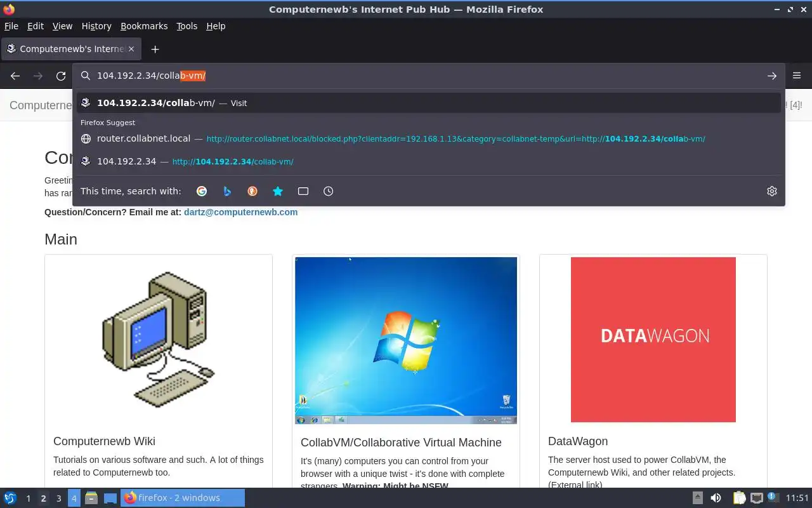This screenshot has height=508, width=812.
Task: Open the Tools menu
Action: point(187,26)
